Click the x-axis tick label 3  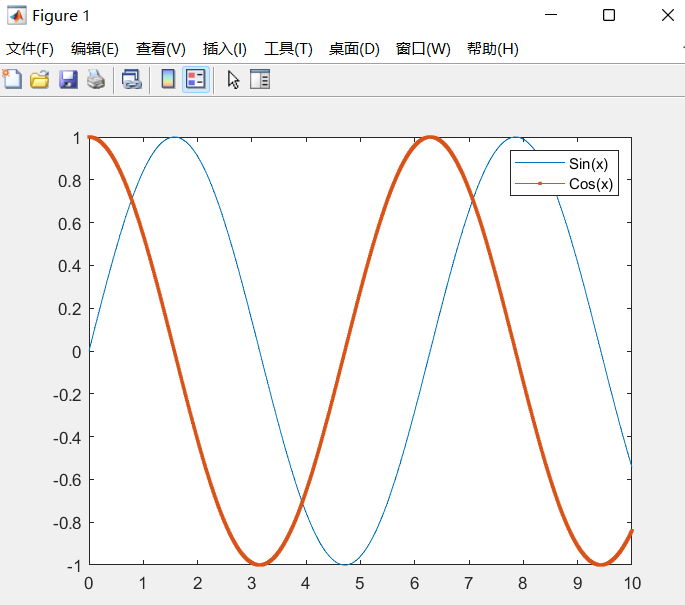251,583
